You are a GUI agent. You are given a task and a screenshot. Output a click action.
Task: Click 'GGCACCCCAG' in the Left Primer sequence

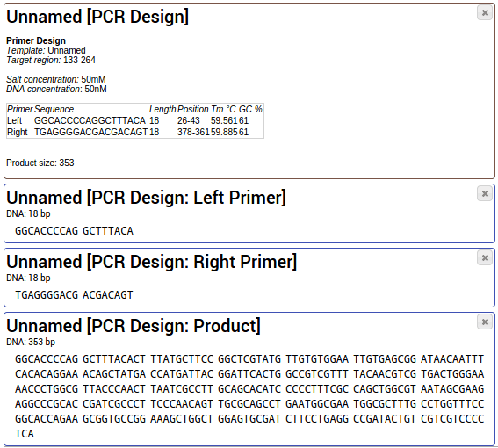click(47, 231)
